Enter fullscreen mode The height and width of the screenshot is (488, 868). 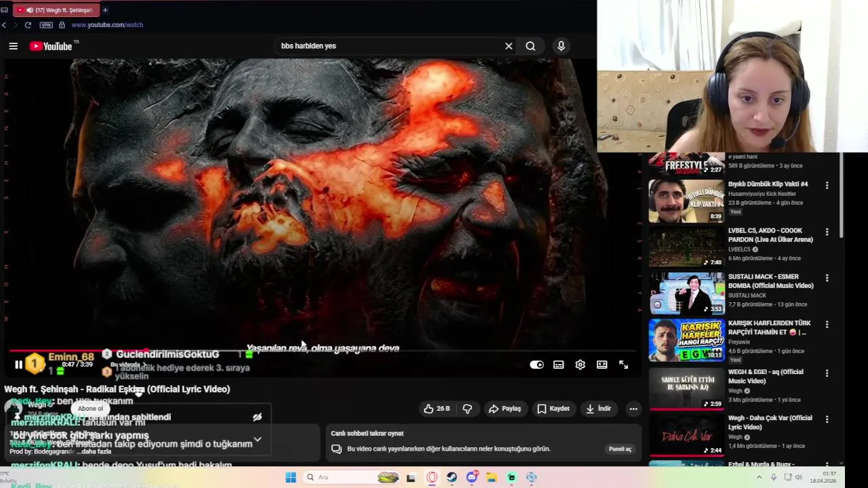pos(623,365)
